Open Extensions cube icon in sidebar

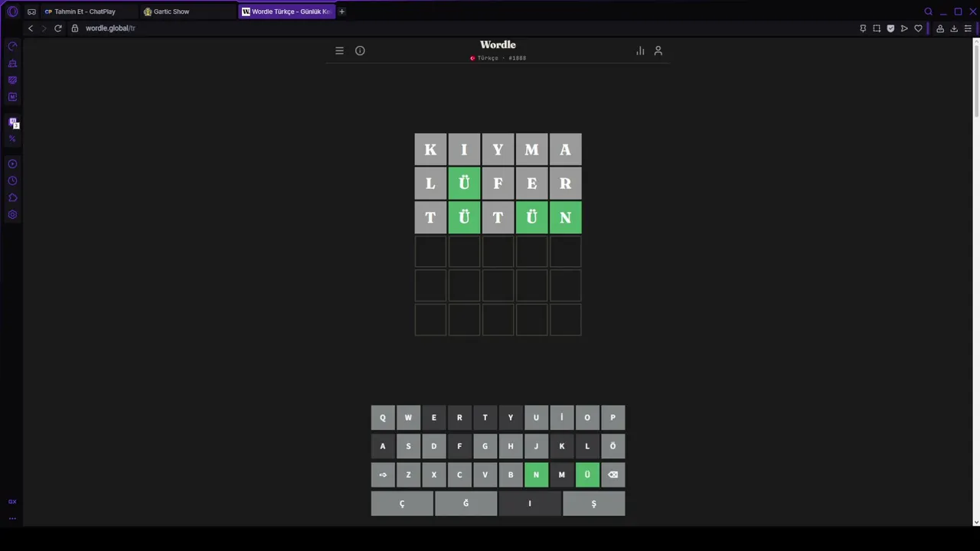(x=12, y=197)
